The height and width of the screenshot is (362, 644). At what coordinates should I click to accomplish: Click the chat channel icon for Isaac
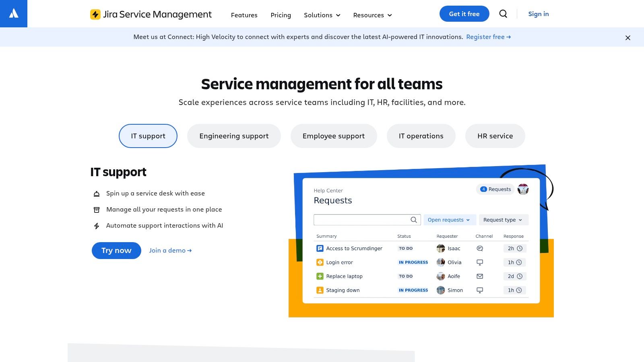click(479, 249)
